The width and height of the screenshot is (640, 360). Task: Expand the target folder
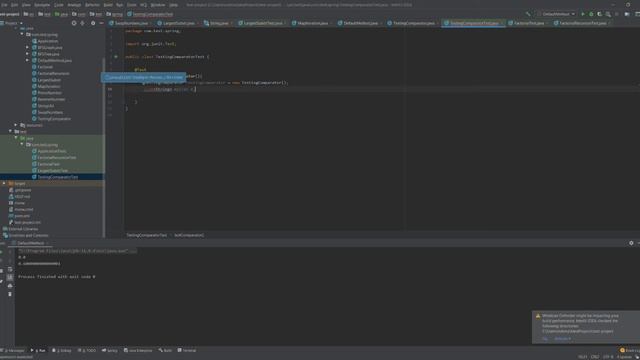point(4,183)
